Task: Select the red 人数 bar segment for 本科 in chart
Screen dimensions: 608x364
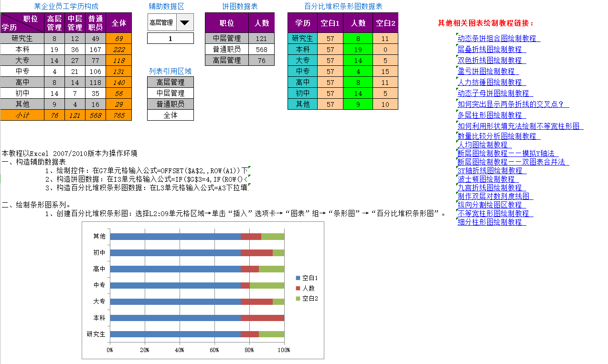Action: tap(262, 318)
